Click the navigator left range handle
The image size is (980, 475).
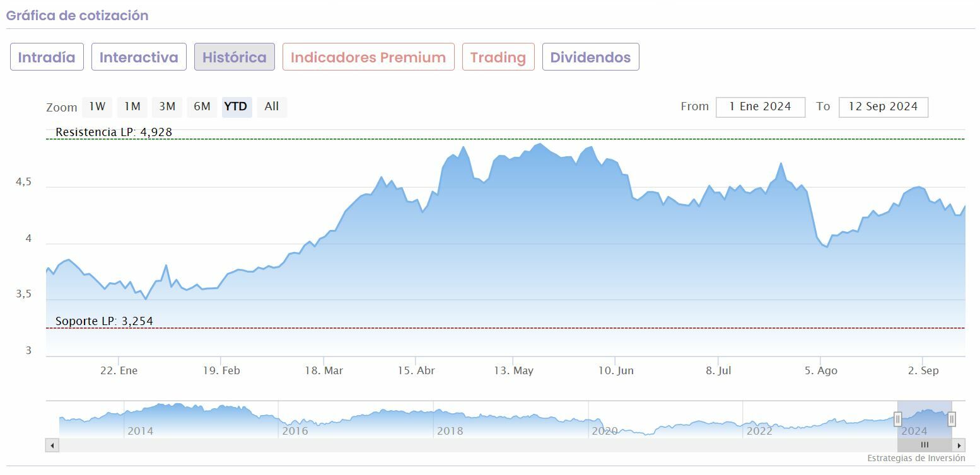(x=897, y=419)
